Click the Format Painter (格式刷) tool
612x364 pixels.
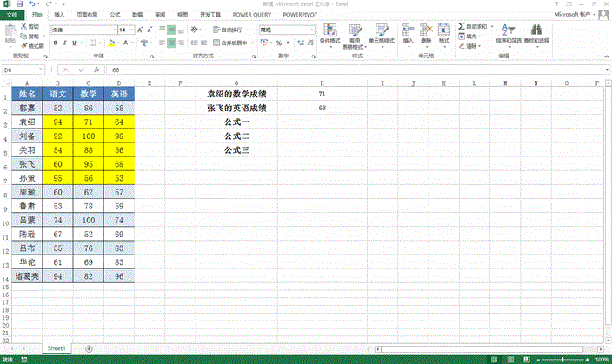click(x=32, y=43)
